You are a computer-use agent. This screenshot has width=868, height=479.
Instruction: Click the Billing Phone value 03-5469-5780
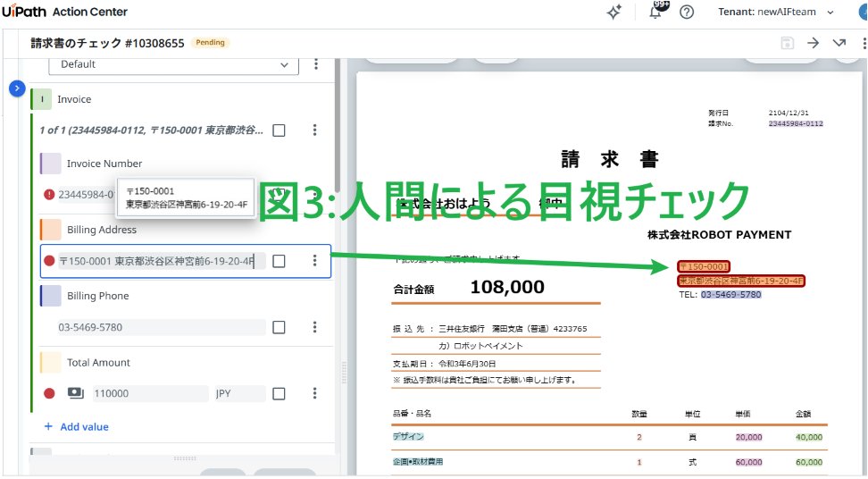162,327
